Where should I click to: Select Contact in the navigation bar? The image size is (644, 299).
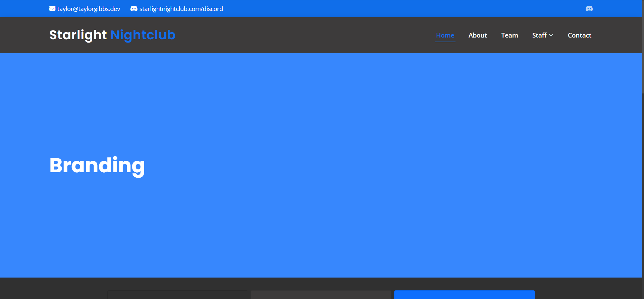tap(579, 35)
